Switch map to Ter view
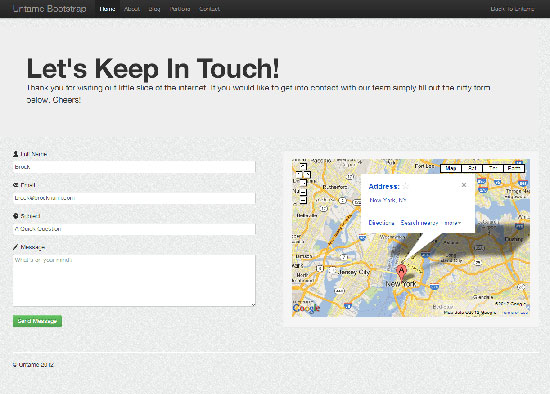The width and height of the screenshot is (550, 394). [493, 168]
